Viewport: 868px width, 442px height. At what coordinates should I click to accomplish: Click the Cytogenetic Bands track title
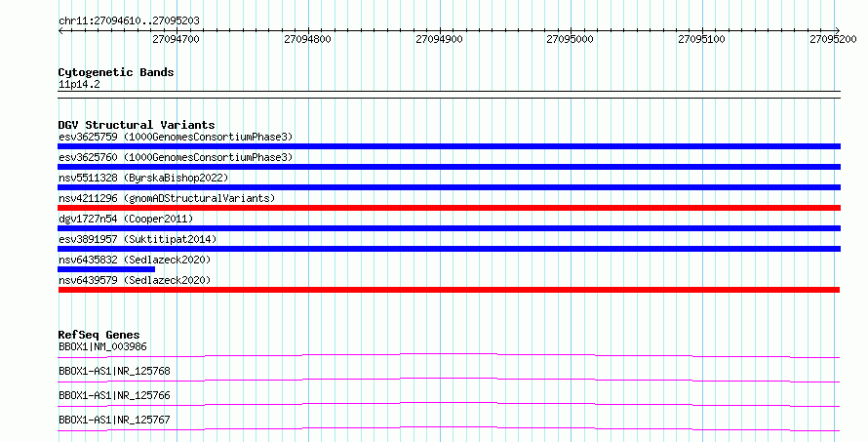click(116, 72)
